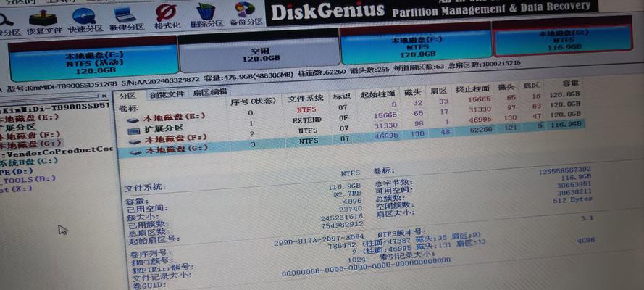Select the 格式化 format tool icon

pos(166,13)
